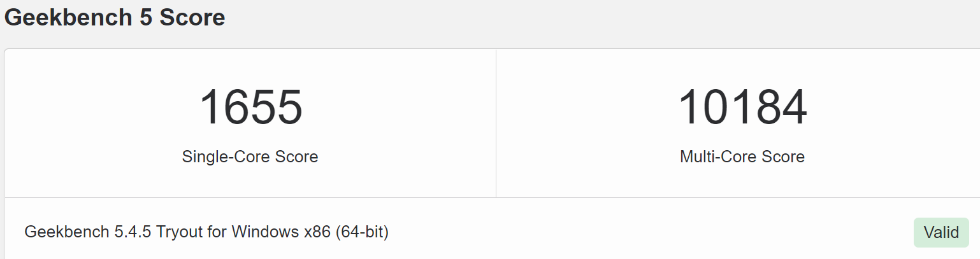
Task: Select the 10184 multi-core score number
Action: tap(742, 108)
